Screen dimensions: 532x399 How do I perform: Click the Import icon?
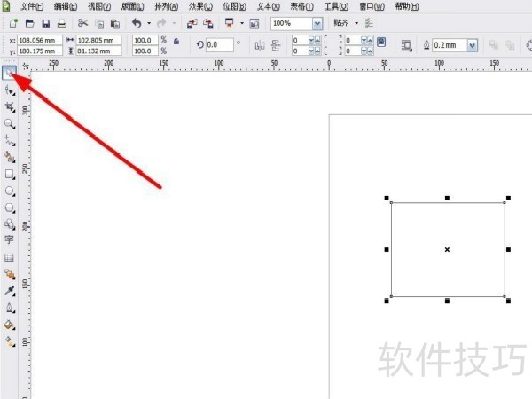[x=192, y=23]
